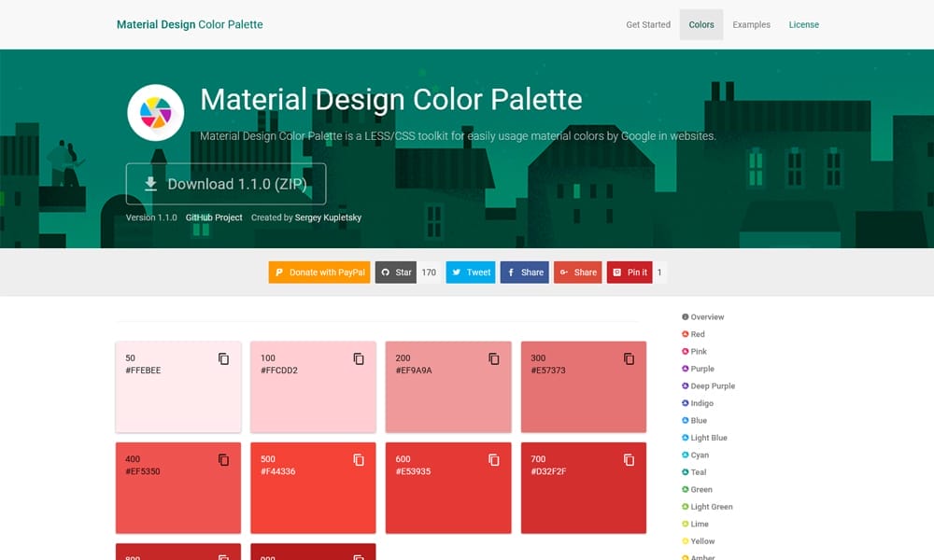Click the GitHub octocat icon on the Star button
This screenshot has height=560, width=934.
386,272
